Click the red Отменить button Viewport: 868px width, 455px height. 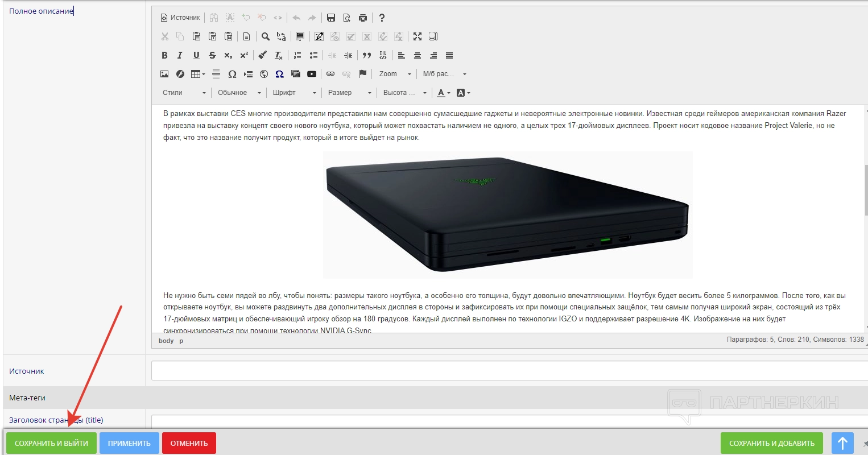(x=189, y=443)
